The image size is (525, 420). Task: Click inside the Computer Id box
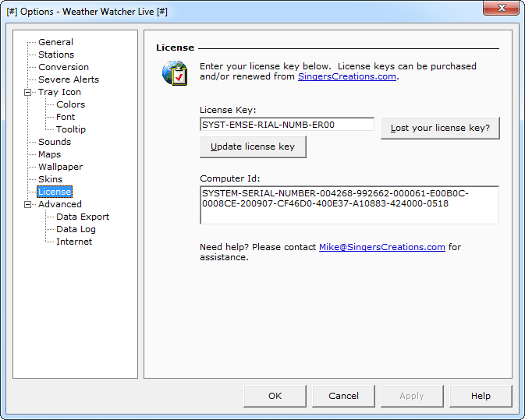pos(349,205)
